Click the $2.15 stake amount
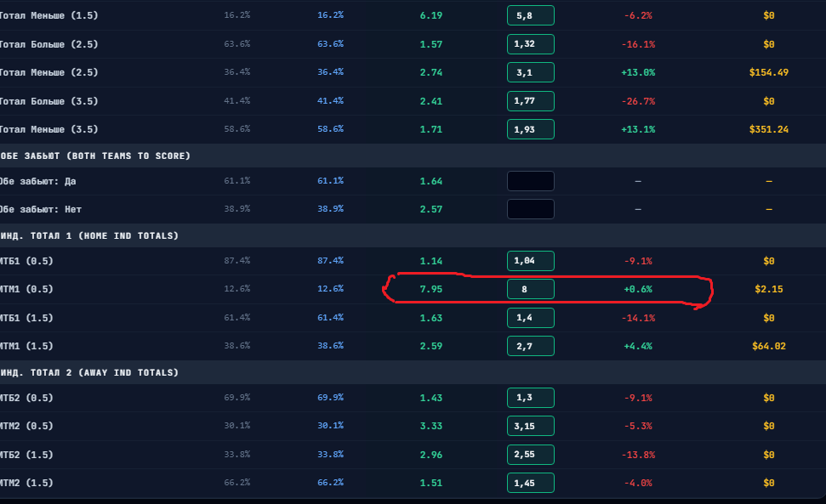The image size is (826, 504). [x=769, y=289]
